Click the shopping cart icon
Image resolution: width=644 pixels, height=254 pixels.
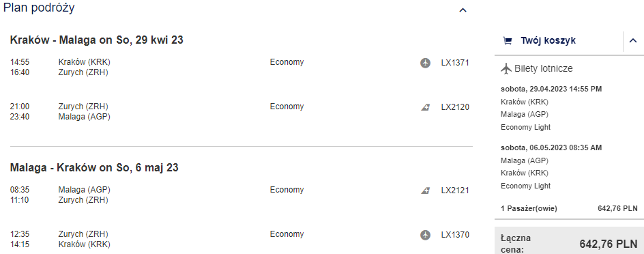[508, 41]
